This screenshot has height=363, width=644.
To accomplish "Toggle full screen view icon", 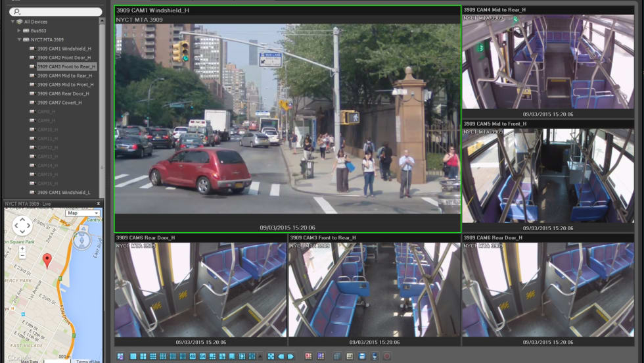I will pyautogui.click(x=271, y=356).
